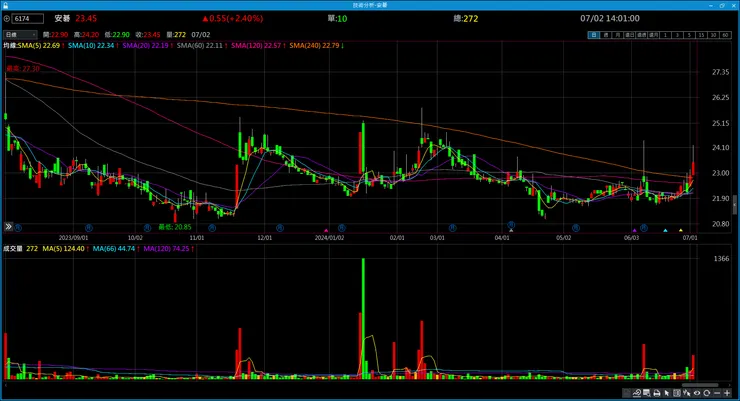The height and width of the screenshot is (401, 740).
Task: Expand the double-arrow panel at chart left
Action: [8, 227]
